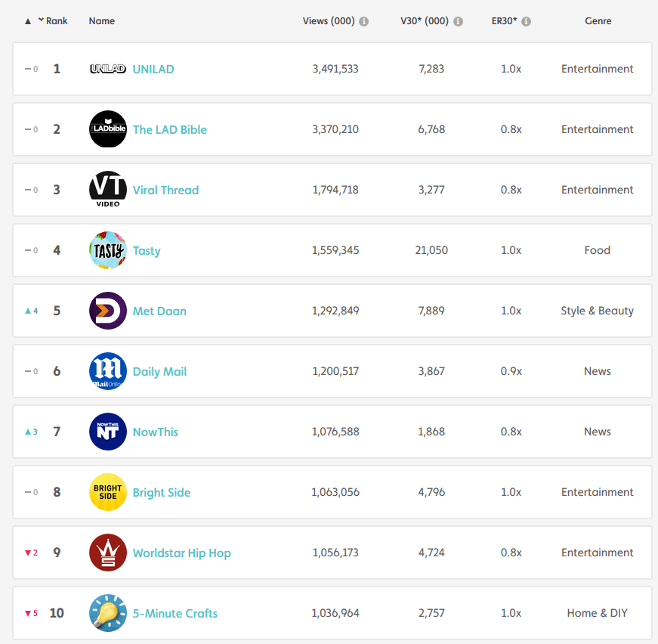Click The LAD Bible circular logo
658x644 pixels.
(x=107, y=129)
